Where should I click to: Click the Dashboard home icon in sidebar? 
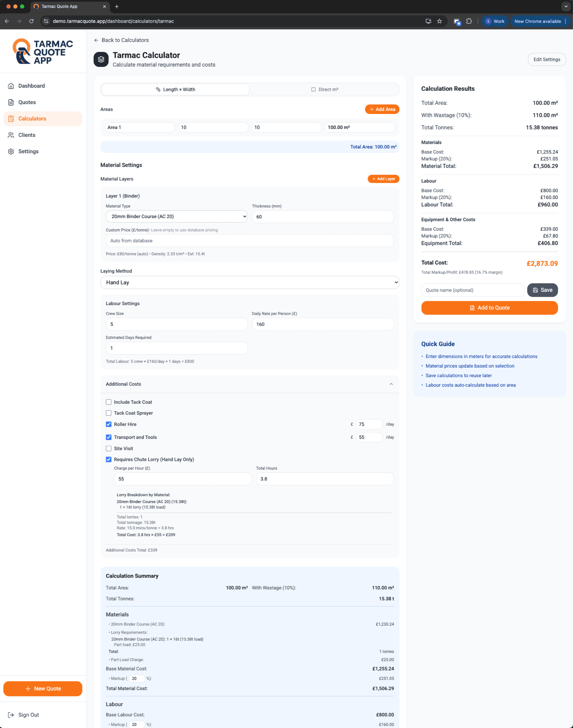[x=11, y=86]
